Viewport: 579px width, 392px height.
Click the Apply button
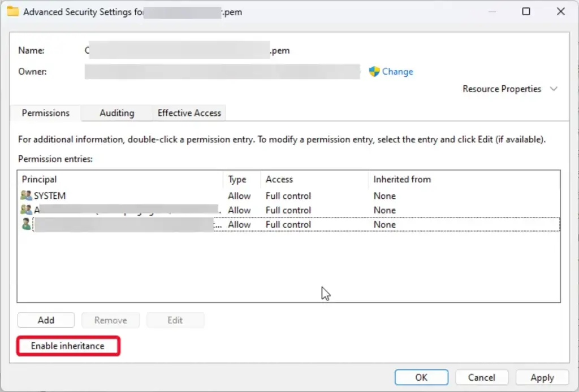point(542,377)
